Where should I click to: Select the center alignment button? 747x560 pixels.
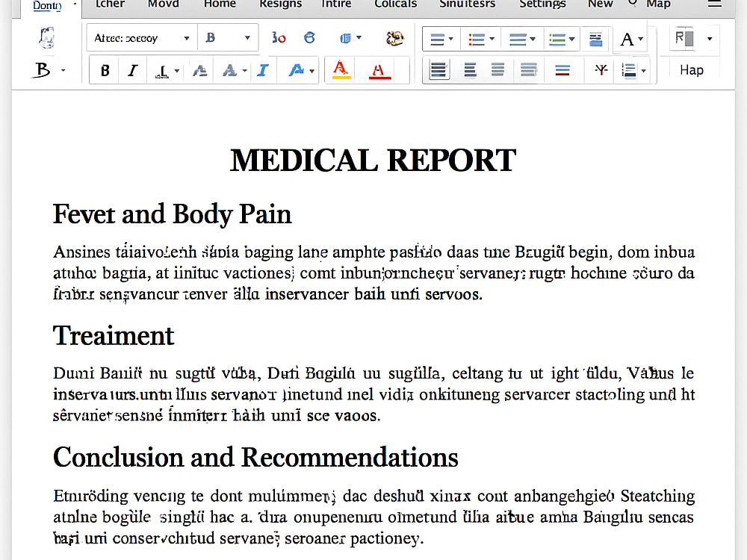[x=470, y=70]
